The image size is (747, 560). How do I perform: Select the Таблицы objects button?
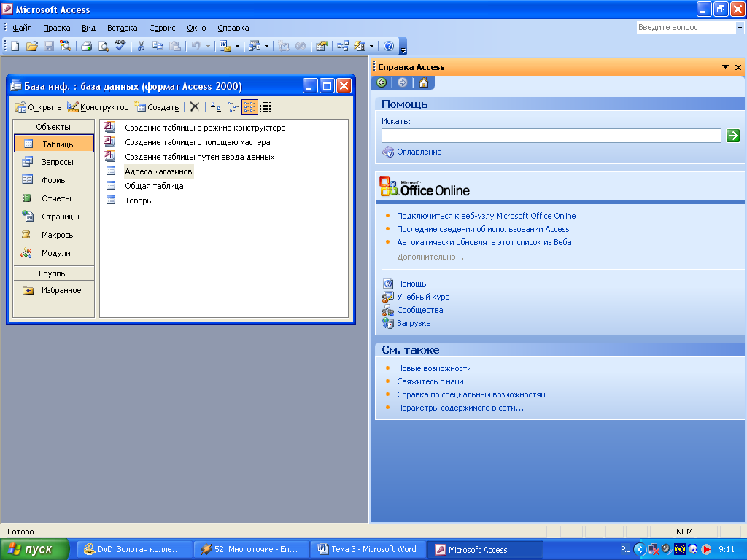[54, 144]
